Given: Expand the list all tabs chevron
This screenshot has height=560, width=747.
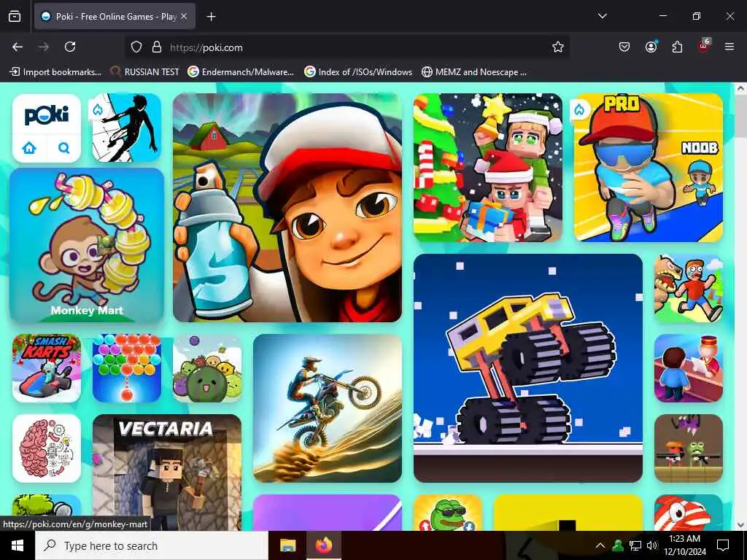Looking at the screenshot, I should [602, 16].
